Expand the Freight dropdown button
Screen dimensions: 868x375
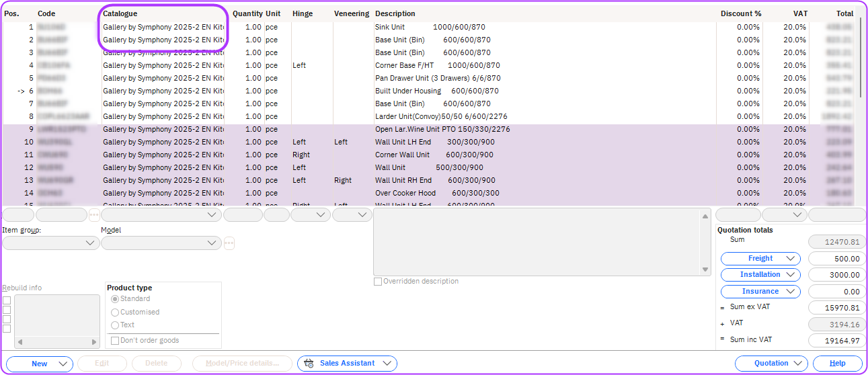[x=760, y=259]
